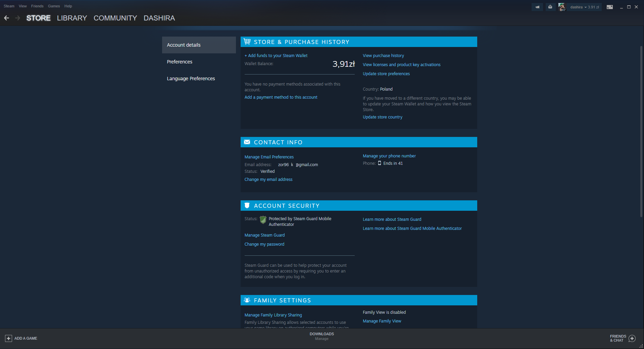Open Manage Family View link
This screenshot has height=349, width=644.
(x=382, y=321)
